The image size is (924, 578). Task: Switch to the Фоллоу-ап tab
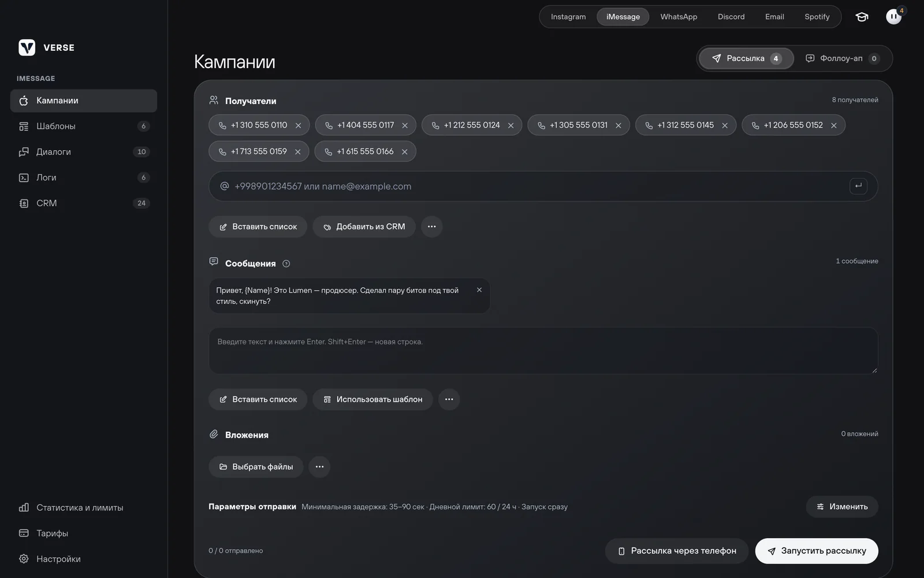842,58
